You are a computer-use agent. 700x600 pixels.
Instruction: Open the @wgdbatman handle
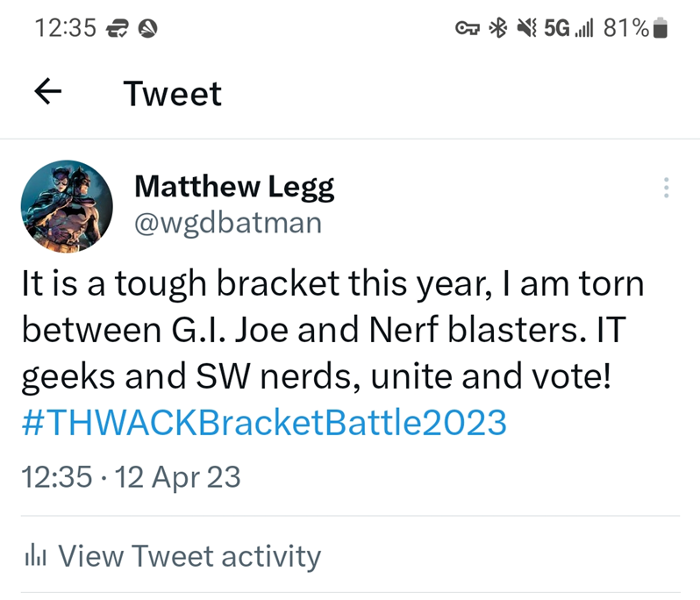[228, 223]
